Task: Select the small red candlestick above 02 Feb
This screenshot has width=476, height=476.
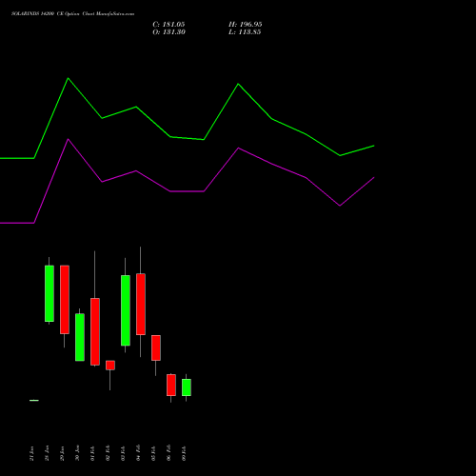Action: pyautogui.click(x=110, y=366)
